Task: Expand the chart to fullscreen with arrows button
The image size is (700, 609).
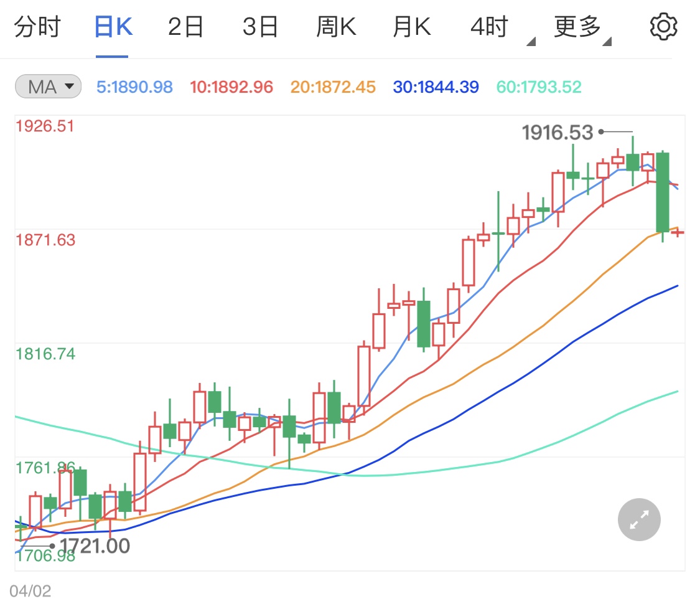Action: pos(639,519)
